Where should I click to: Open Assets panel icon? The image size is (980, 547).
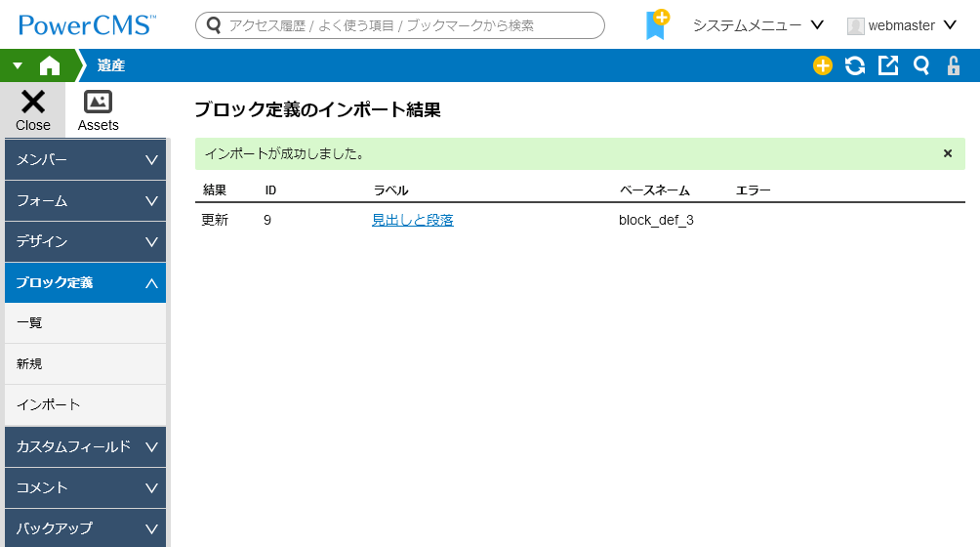point(99,110)
